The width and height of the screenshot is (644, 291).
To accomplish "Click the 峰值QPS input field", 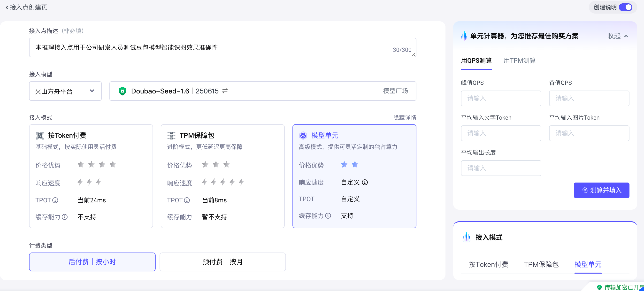I will [x=501, y=98].
